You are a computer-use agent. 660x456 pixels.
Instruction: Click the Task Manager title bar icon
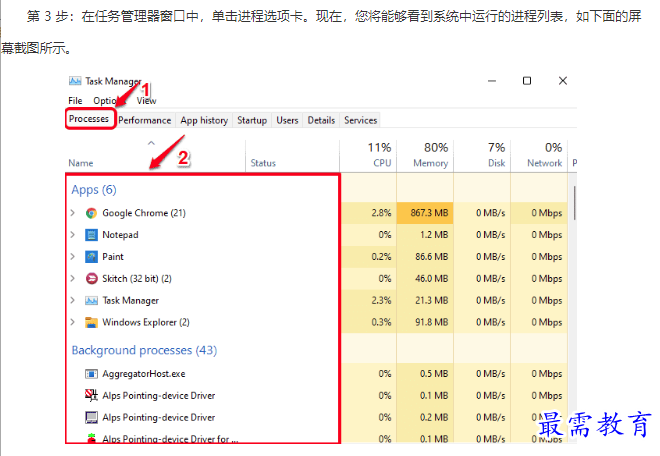pos(75,81)
